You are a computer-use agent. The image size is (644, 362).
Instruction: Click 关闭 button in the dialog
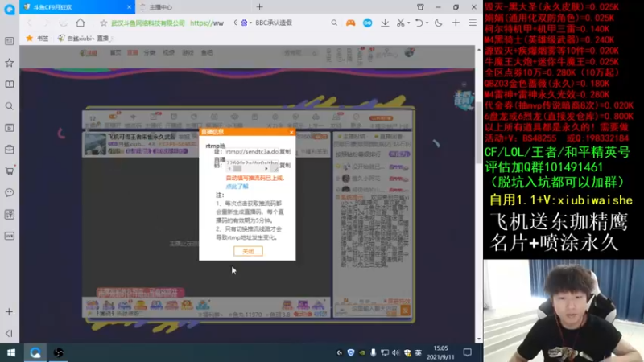tap(248, 251)
